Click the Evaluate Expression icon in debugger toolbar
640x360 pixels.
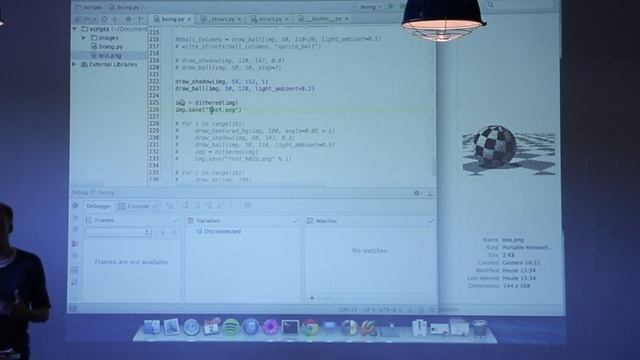(247, 206)
